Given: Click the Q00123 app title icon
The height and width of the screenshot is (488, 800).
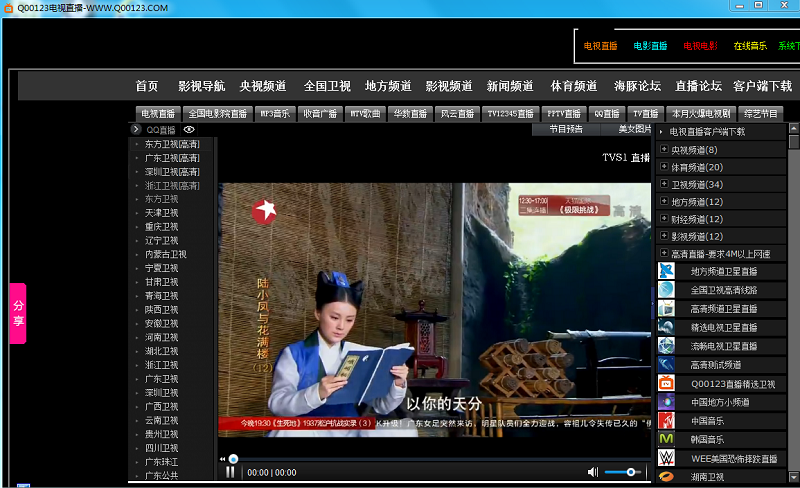Looking at the screenshot, I should click(8, 8).
